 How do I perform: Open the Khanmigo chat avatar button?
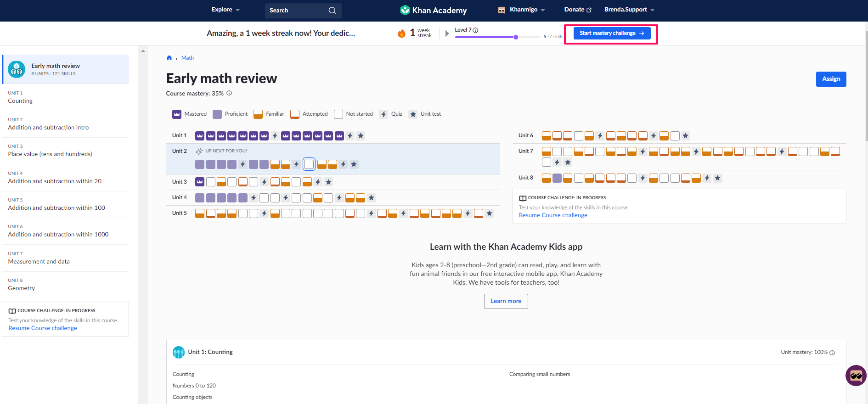click(x=856, y=376)
